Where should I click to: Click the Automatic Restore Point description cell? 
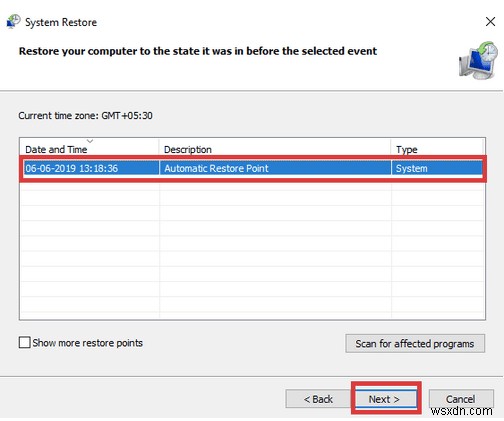click(x=216, y=168)
